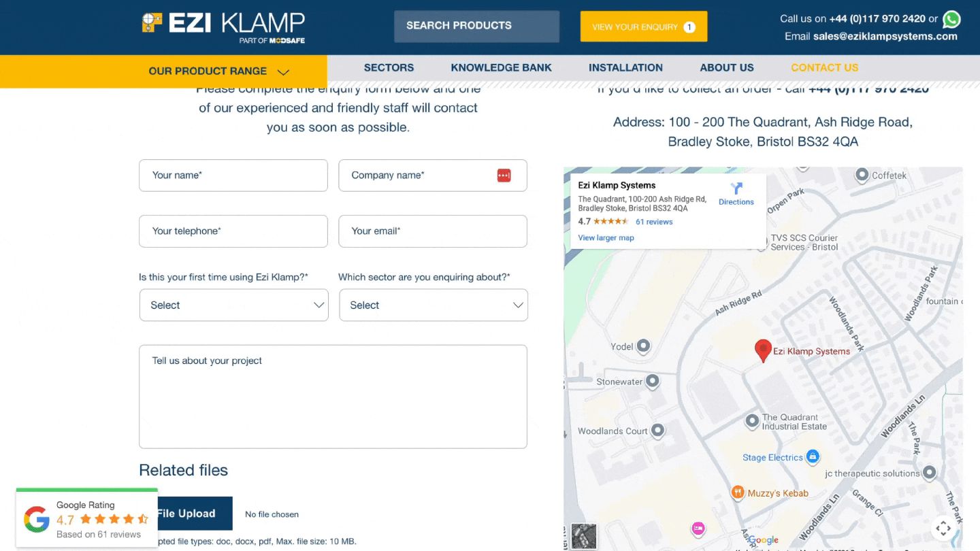Open the Sectors menu
The image size is (980, 551).
389,67
